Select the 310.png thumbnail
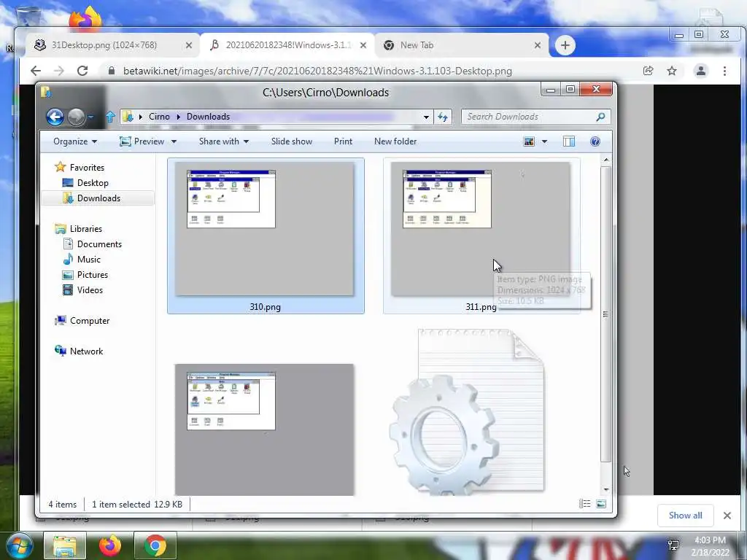Image resolution: width=747 pixels, height=560 pixels. click(266, 236)
